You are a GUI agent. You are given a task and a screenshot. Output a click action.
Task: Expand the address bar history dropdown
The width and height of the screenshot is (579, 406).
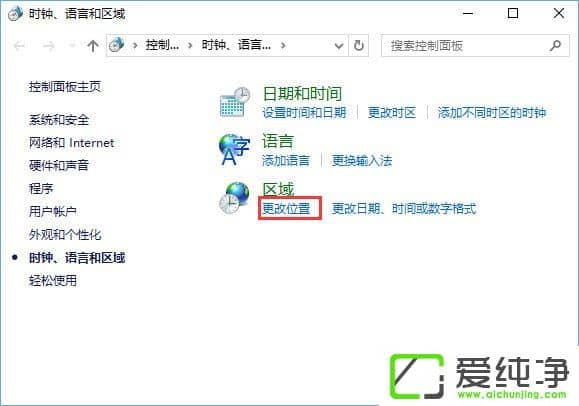pyautogui.click(x=339, y=46)
